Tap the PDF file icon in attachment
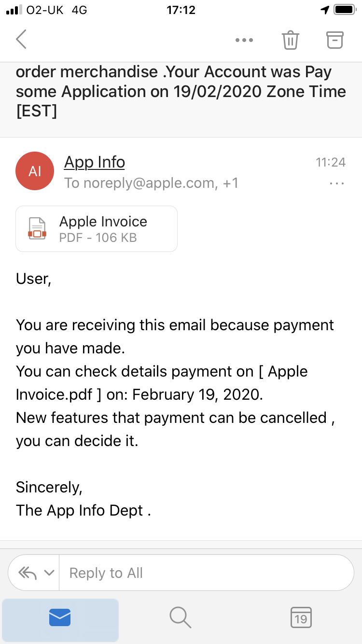This screenshot has width=362, height=644. pos(37,228)
